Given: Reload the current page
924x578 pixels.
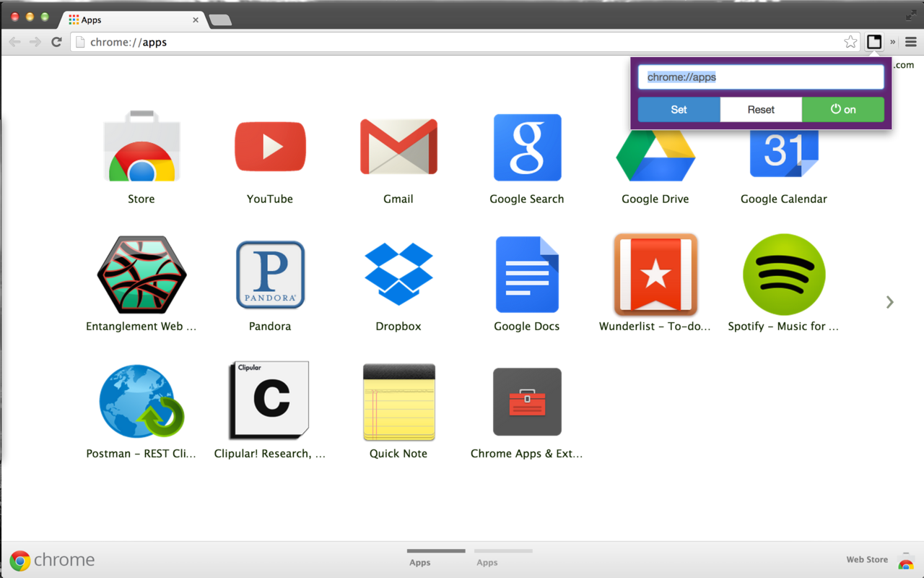Looking at the screenshot, I should (x=56, y=42).
